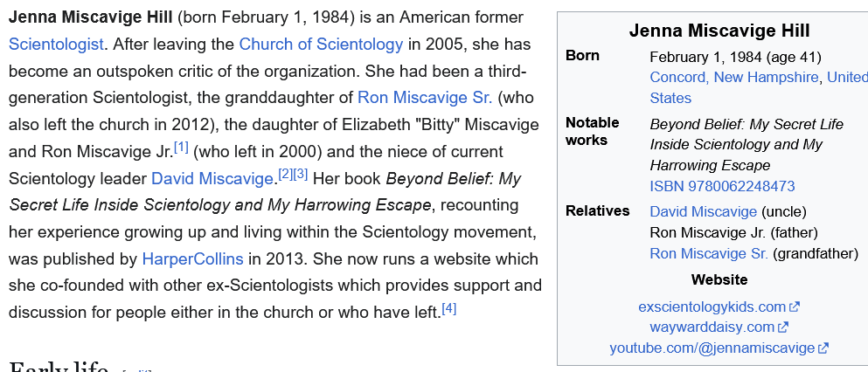Open Concord, New Hampshire birthplace link
Image resolution: width=868 pixels, height=372 pixels.
(734, 77)
